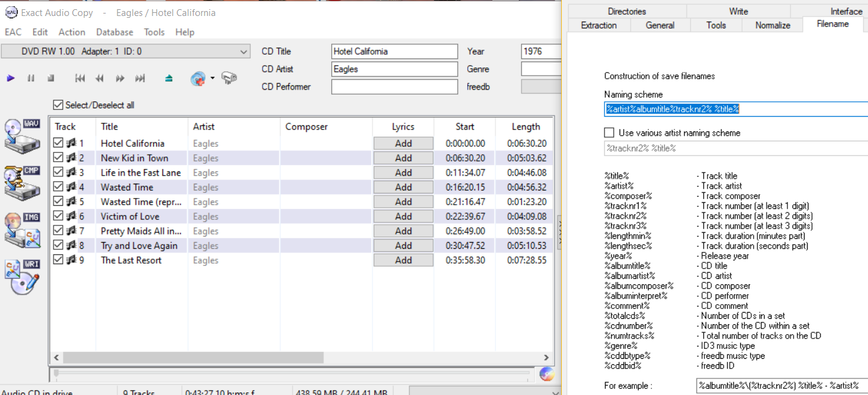The image size is (868, 395).
Task: Uncheck track 1 Hotel California checkbox
Action: (x=58, y=143)
